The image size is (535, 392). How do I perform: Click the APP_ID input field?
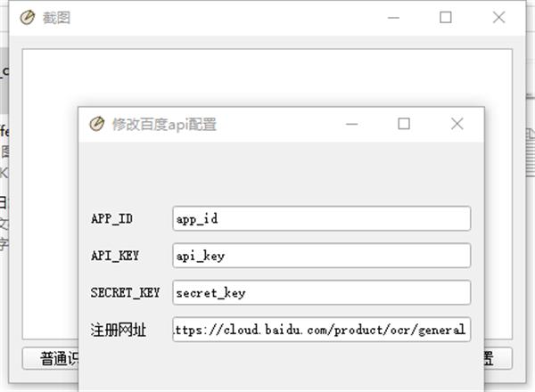click(x=321, y=218)
